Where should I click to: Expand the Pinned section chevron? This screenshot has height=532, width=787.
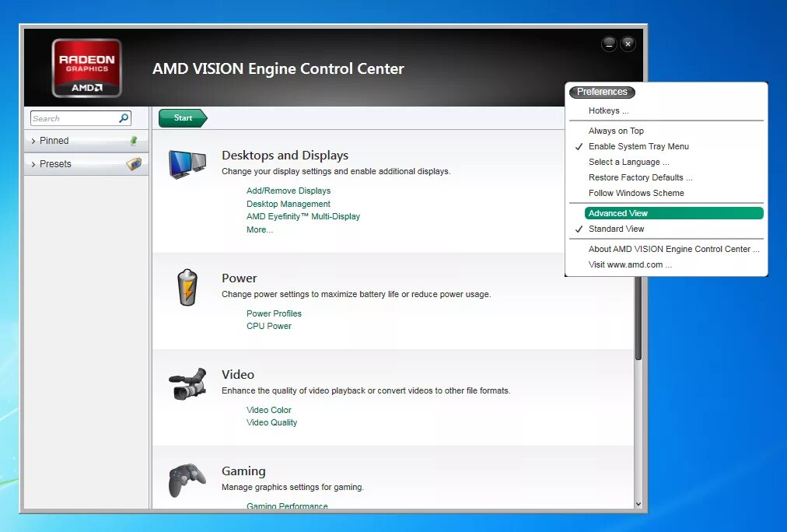[33, 141]
